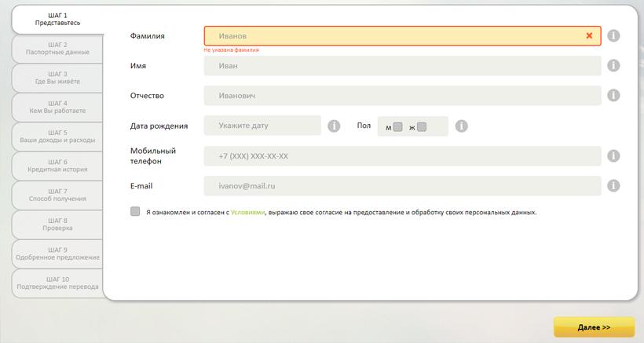The height and width of the screenshot is (343, 644).
Task: Check the personal data consent checkbox
Action: click(x=136, y=212)
